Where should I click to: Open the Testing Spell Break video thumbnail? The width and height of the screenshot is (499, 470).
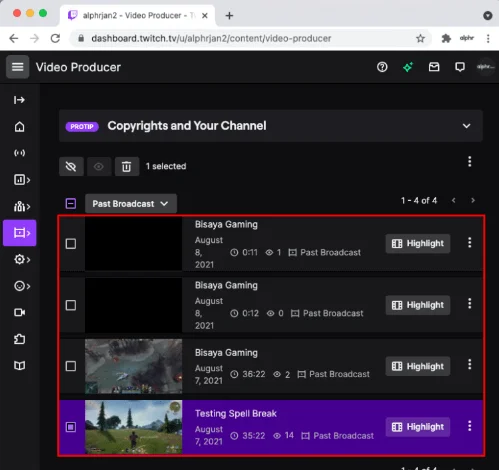click(x=134, y=427)
